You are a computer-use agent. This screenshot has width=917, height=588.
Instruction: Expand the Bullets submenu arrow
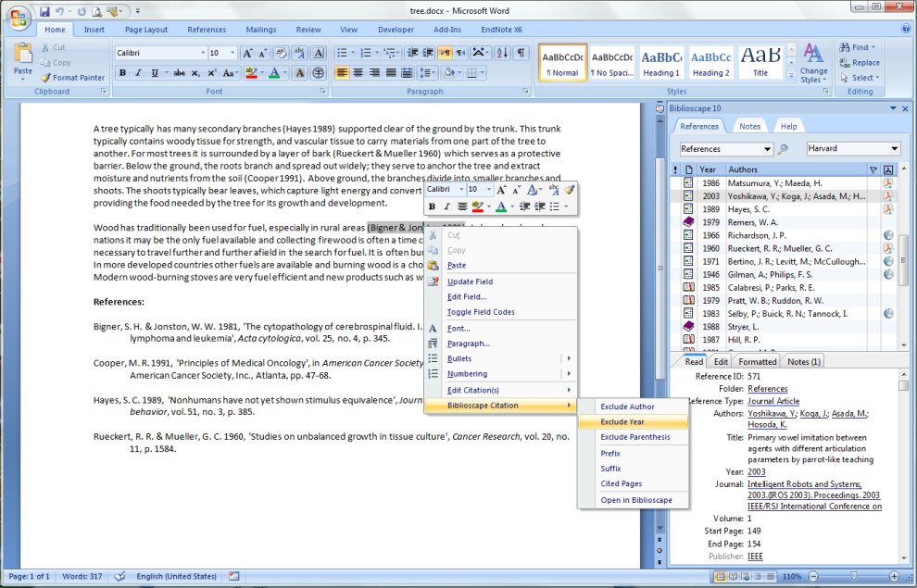tap(569, 358)
